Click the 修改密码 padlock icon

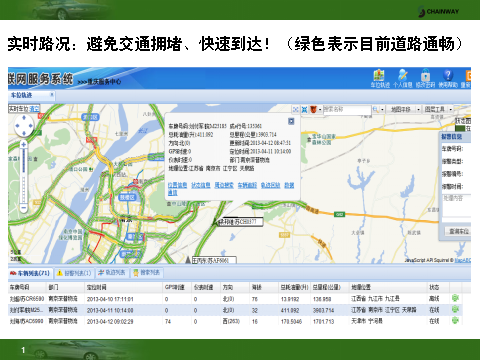425,76
